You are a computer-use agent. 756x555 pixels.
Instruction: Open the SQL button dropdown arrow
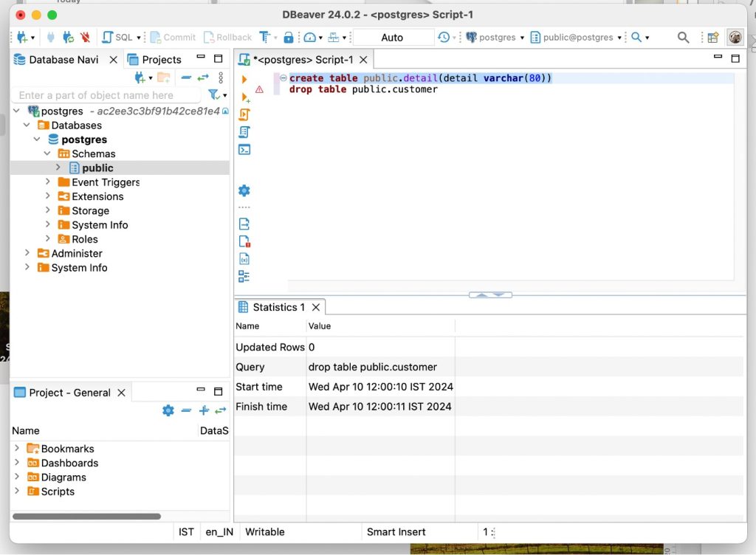click(x=138, y=38)
